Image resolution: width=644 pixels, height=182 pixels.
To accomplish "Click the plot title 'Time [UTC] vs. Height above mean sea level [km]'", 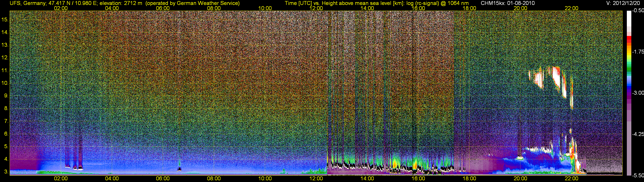I will 344,3.
